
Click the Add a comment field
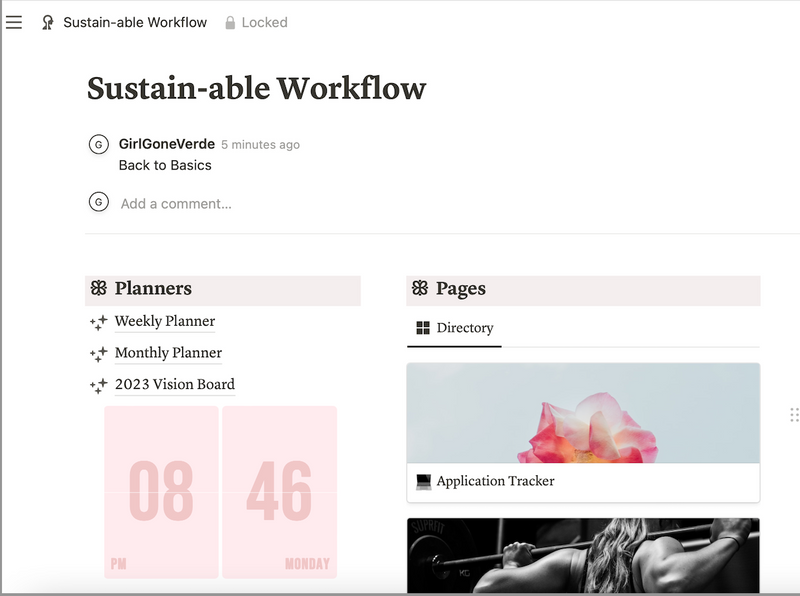click(x=176, y=204)
